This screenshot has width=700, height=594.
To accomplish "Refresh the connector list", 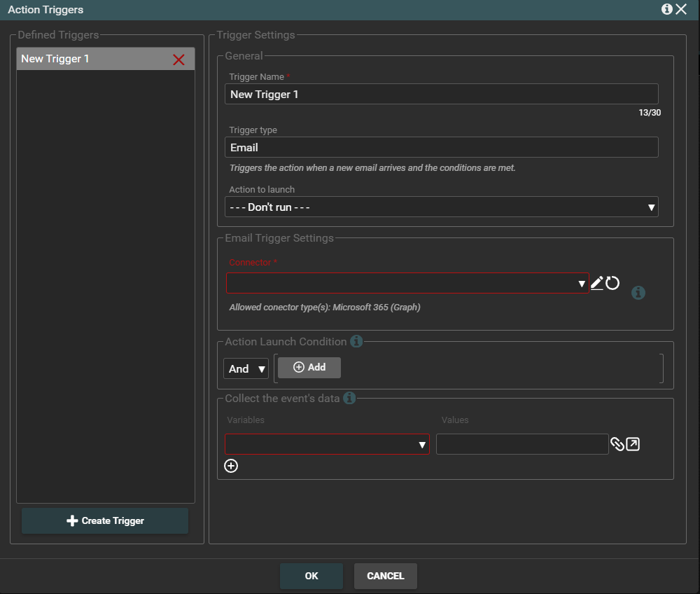I will 612,283.
